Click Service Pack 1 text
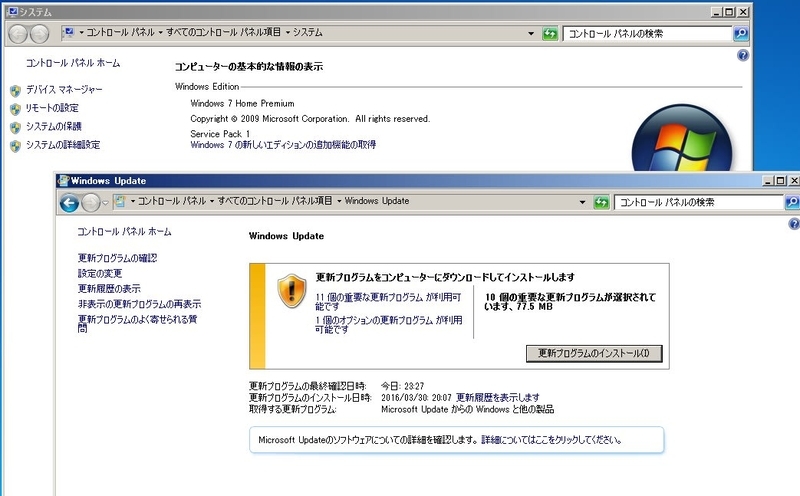800x496 pixels. [220, 134]
